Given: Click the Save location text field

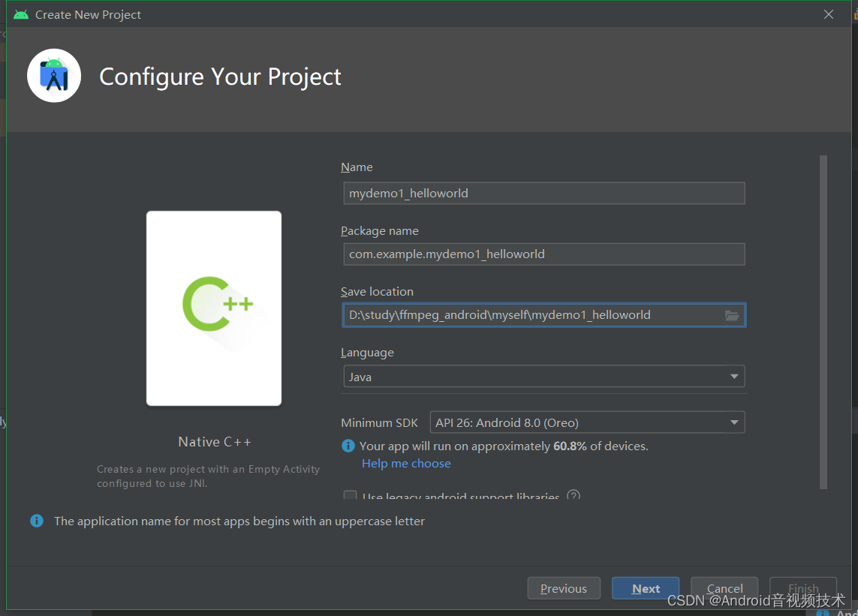Looking at the screenshot, I should [533, 314].
